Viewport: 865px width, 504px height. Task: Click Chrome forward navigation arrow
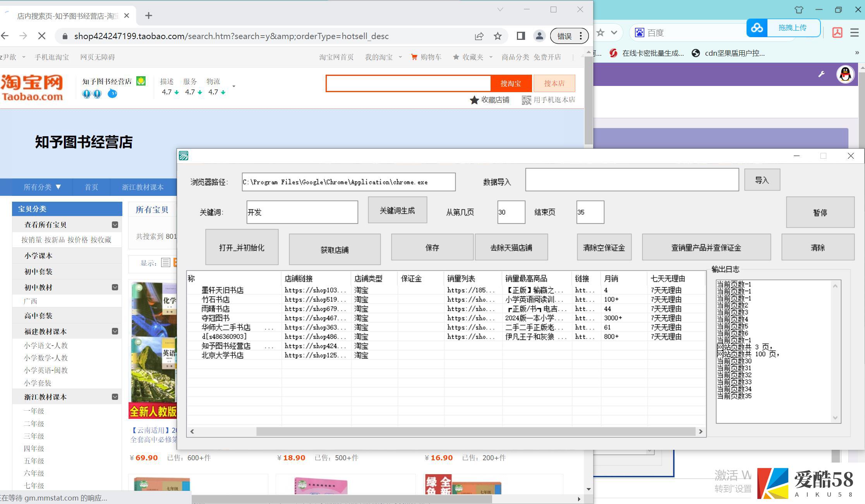click(23, 36)
